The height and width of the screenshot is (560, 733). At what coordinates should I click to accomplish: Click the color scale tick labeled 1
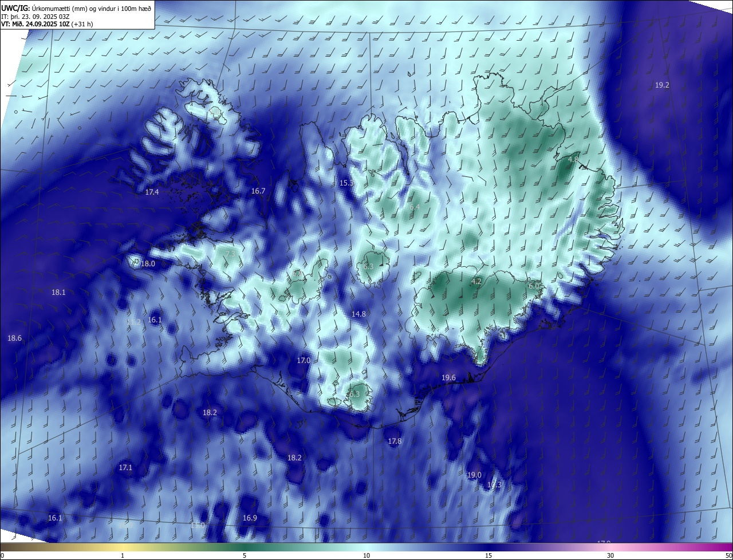point(123,555)
